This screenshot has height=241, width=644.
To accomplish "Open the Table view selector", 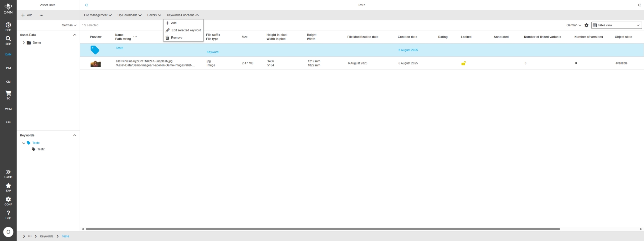I will coord(616,25).
